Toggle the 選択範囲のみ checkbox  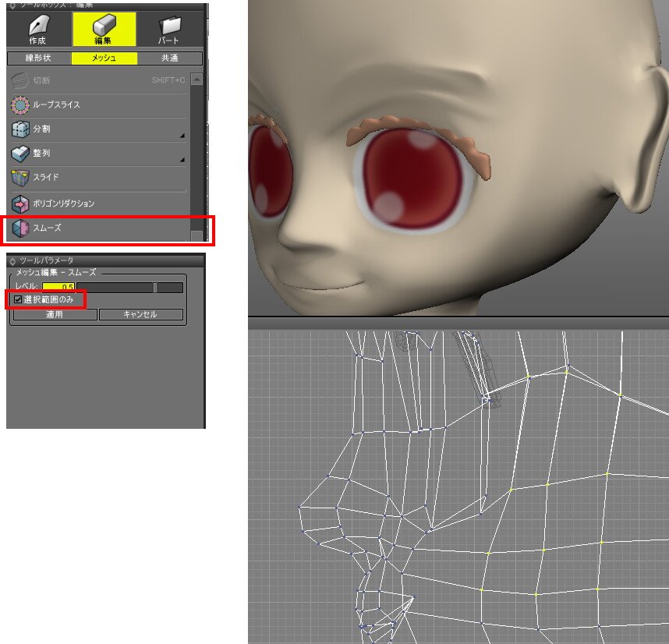pyautogui.click(x=18, y=299)
